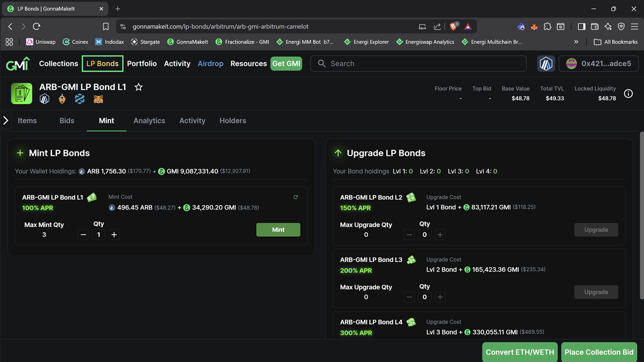The width and height of the screenshot is (644, 362).
Task: Open the collection info icon
Action: point(628,94)
